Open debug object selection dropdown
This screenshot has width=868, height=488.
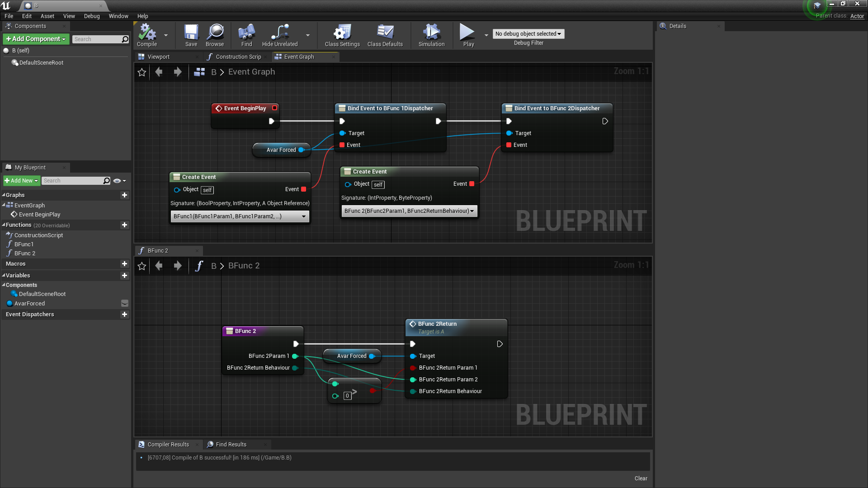528,34
